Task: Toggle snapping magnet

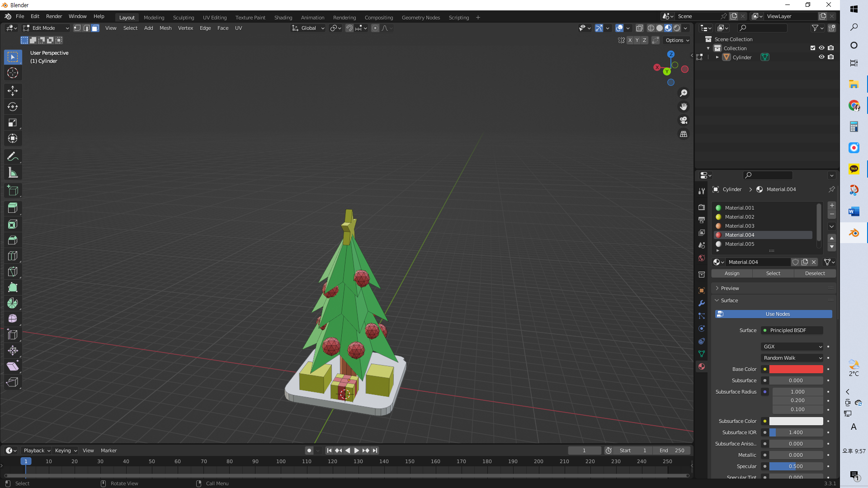Action: coord(349,28)
